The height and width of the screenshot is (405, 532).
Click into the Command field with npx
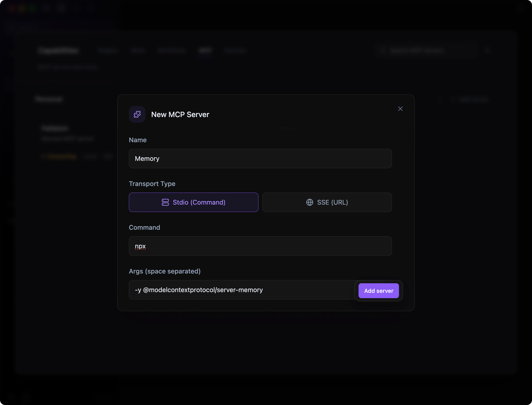pos(260,246)
